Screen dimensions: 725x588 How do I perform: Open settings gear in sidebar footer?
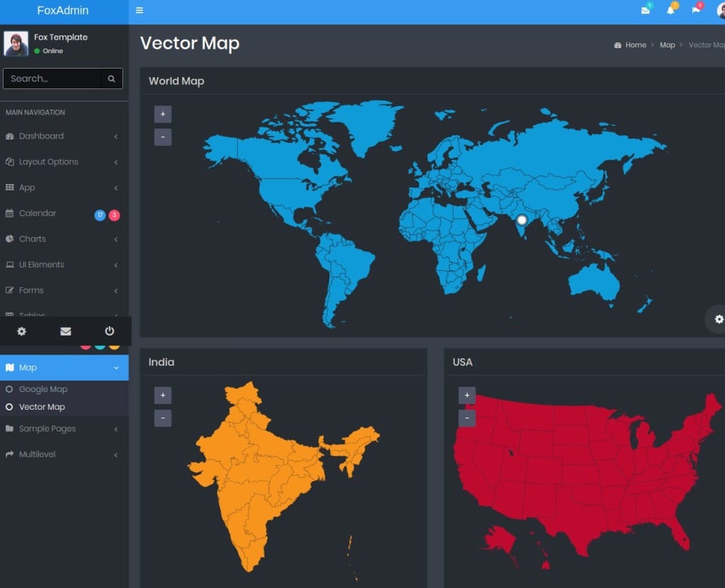(x=21, y=331)
